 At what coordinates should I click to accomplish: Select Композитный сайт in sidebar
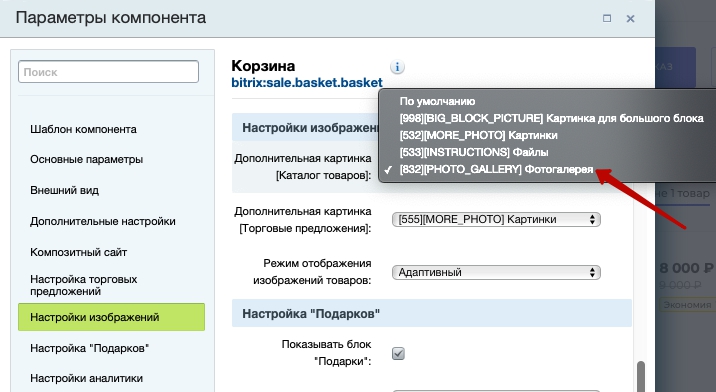coord(79,252)
